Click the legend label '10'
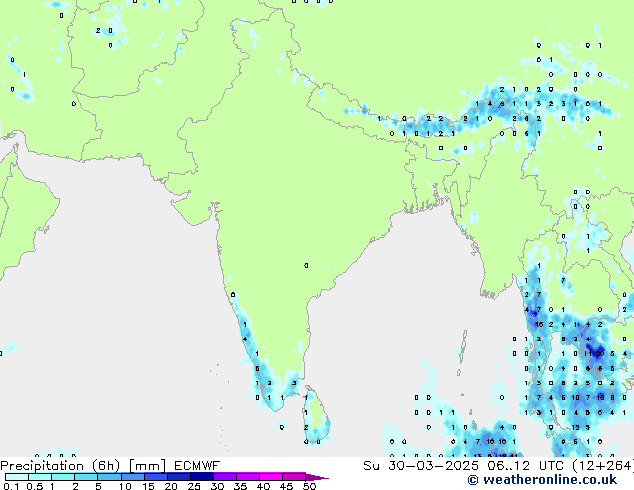 125,486
